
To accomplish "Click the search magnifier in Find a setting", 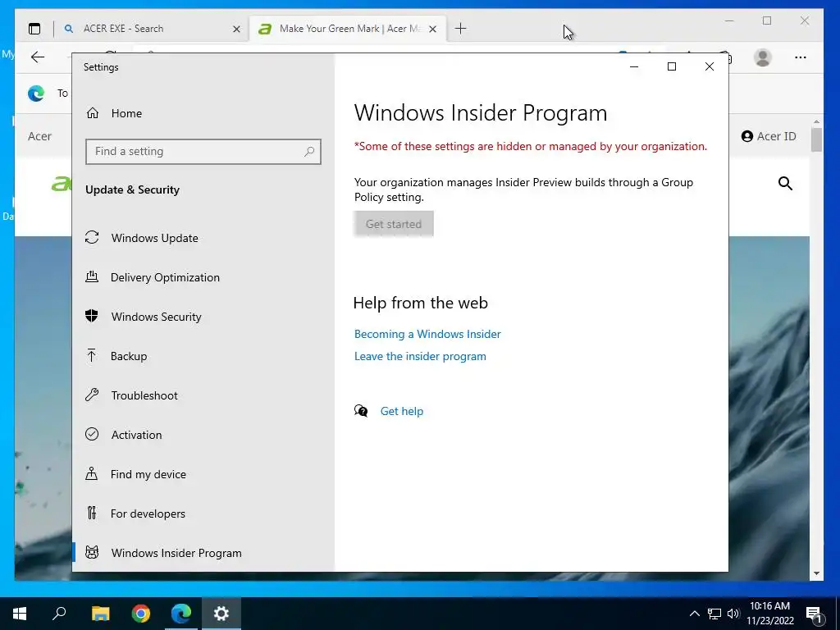I will 309,152.
